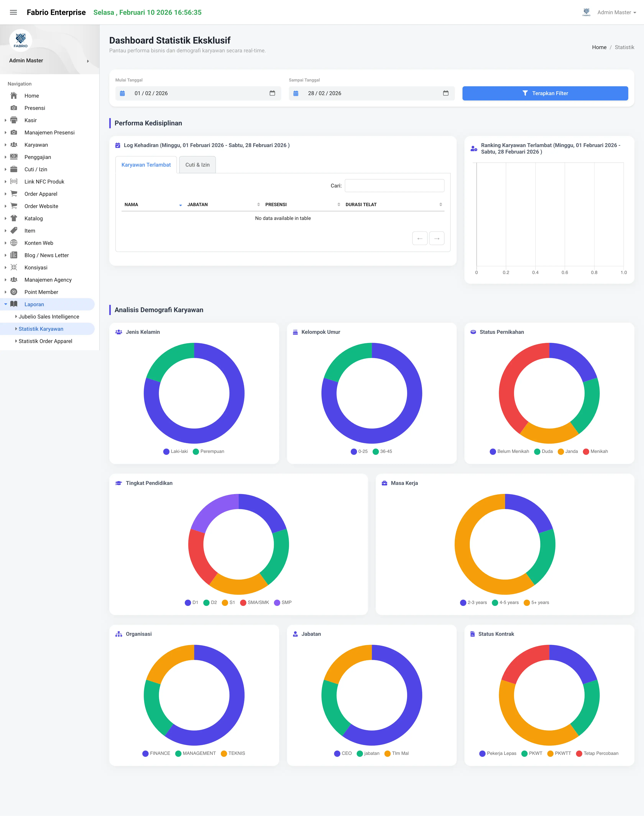Viewport: 644px width, 816px height.
Task: Expand the Karyawan menu
Action: point(5,145)
